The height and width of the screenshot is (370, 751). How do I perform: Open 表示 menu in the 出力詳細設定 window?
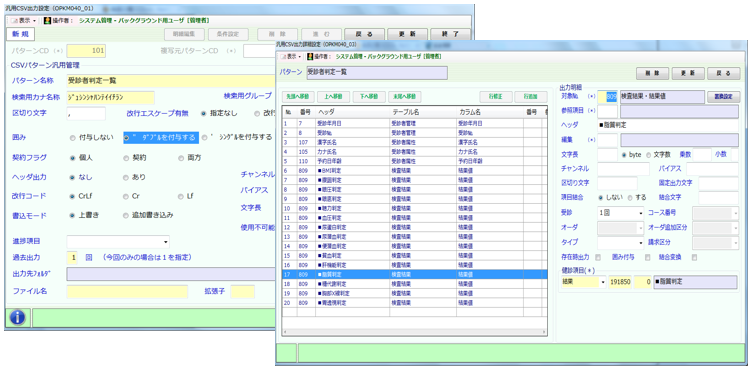(x=291, y=56)
